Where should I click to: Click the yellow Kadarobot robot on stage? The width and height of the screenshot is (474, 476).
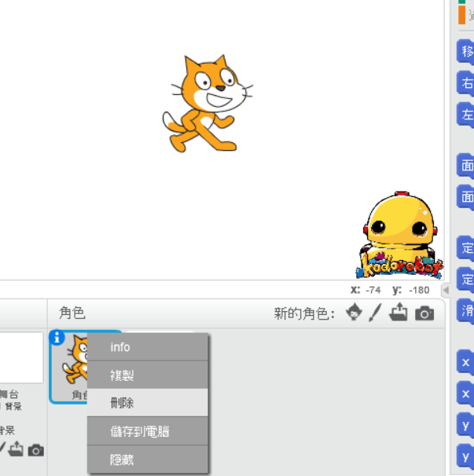(399, 236)
